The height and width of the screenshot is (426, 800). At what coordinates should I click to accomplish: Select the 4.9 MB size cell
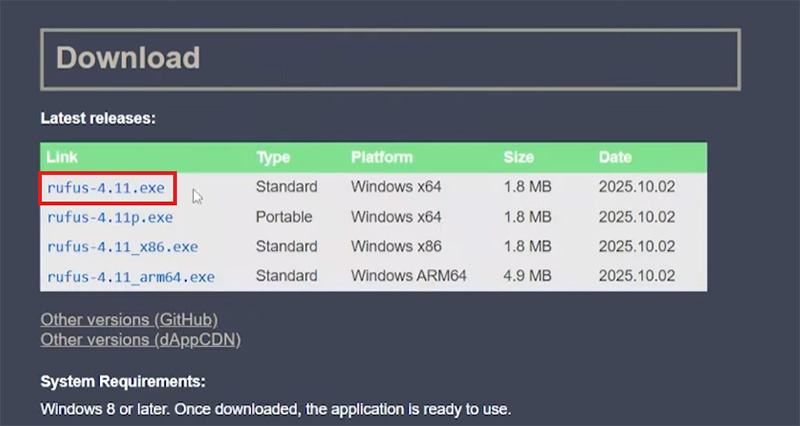coord(527,276)
